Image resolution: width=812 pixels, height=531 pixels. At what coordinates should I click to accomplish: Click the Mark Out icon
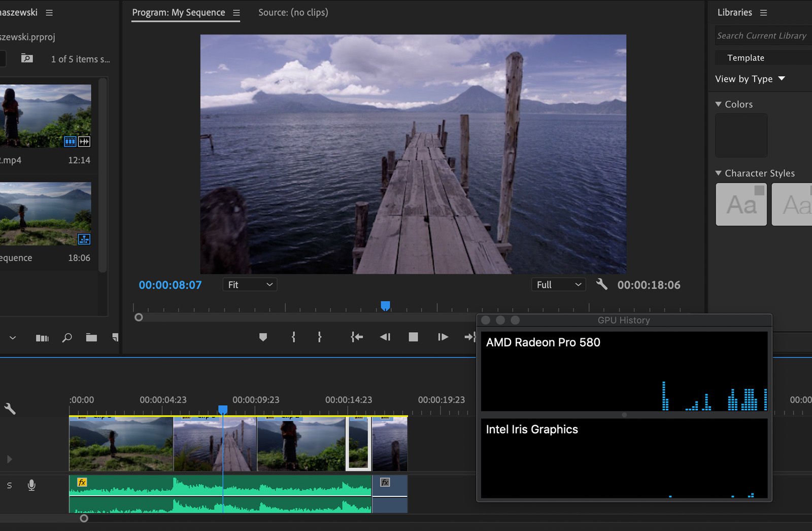319,337
